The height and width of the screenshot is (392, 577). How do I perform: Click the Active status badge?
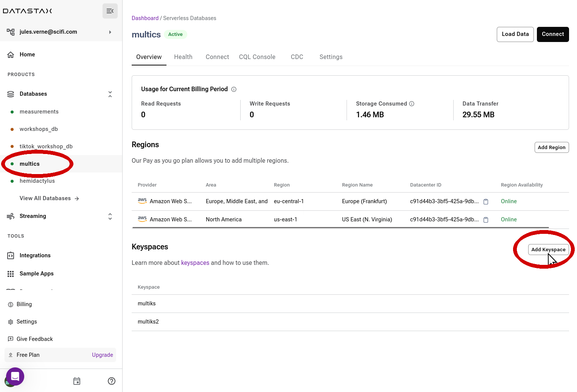(x=176, y=34)
